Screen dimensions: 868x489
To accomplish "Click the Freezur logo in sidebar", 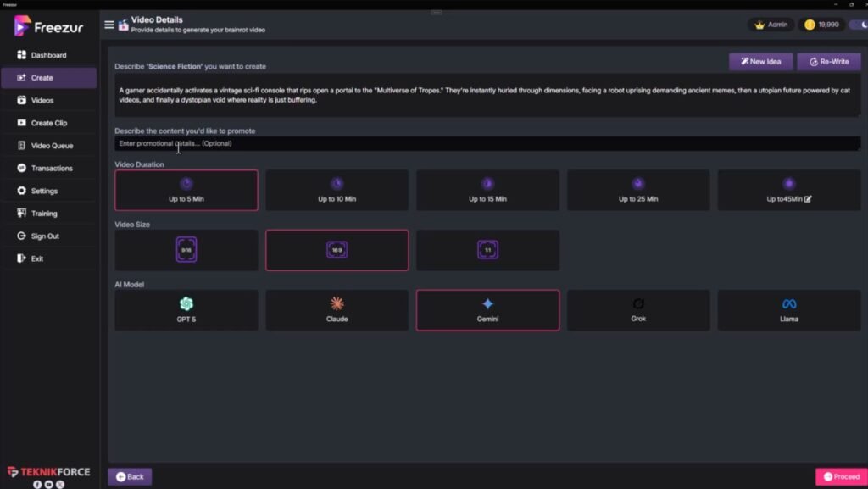I will 47,26.
